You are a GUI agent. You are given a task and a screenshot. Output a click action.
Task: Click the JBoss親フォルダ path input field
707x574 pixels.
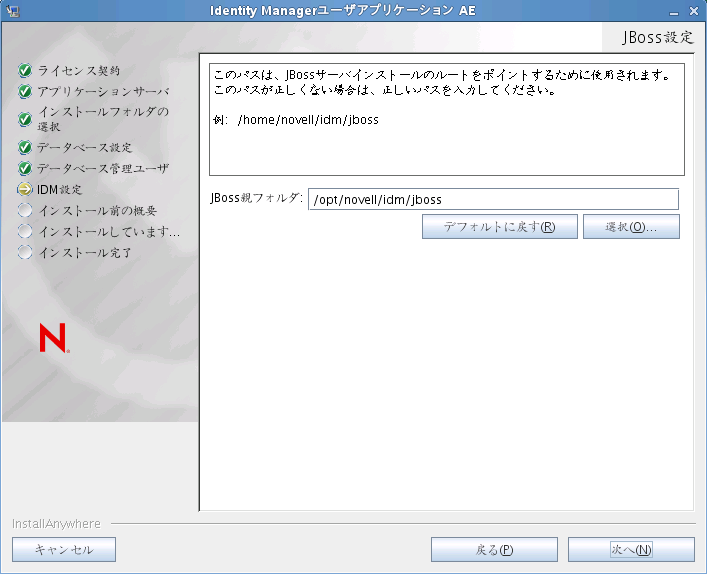click(x=493, y=199)
